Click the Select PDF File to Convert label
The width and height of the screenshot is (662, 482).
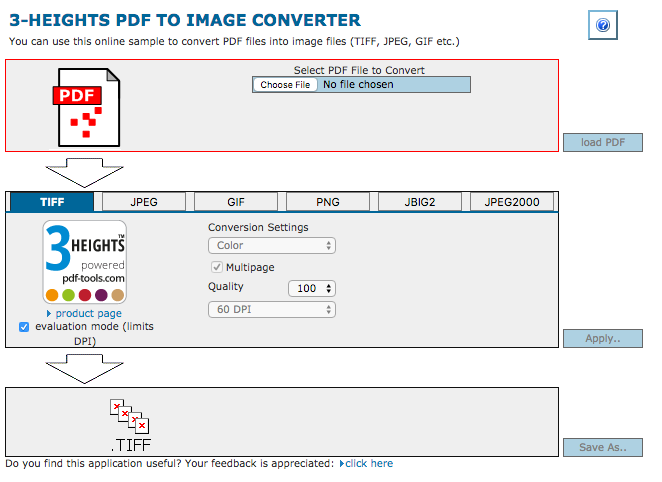pos(359,70)
